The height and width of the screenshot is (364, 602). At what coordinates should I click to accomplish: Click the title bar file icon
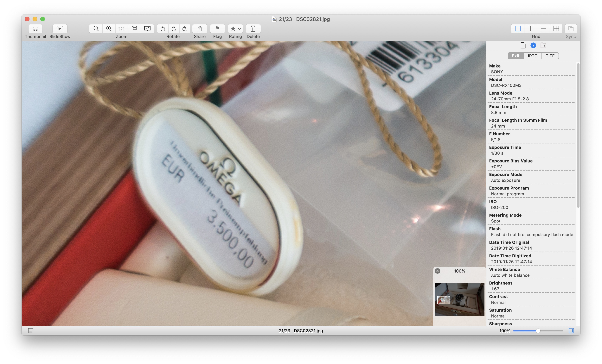pyautogui.click(x=274, y=19)
